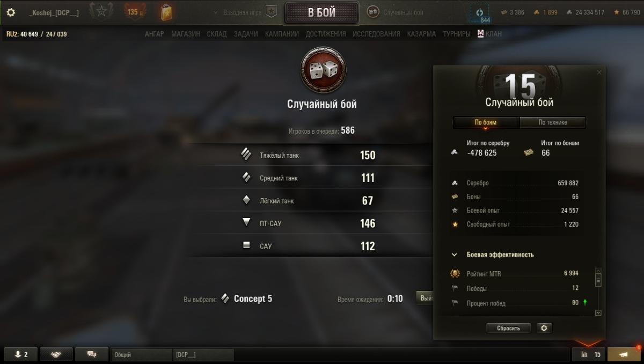Open the notifications megaphone icon
Viewport: 644px width, 364px height.
coord(624,354)
